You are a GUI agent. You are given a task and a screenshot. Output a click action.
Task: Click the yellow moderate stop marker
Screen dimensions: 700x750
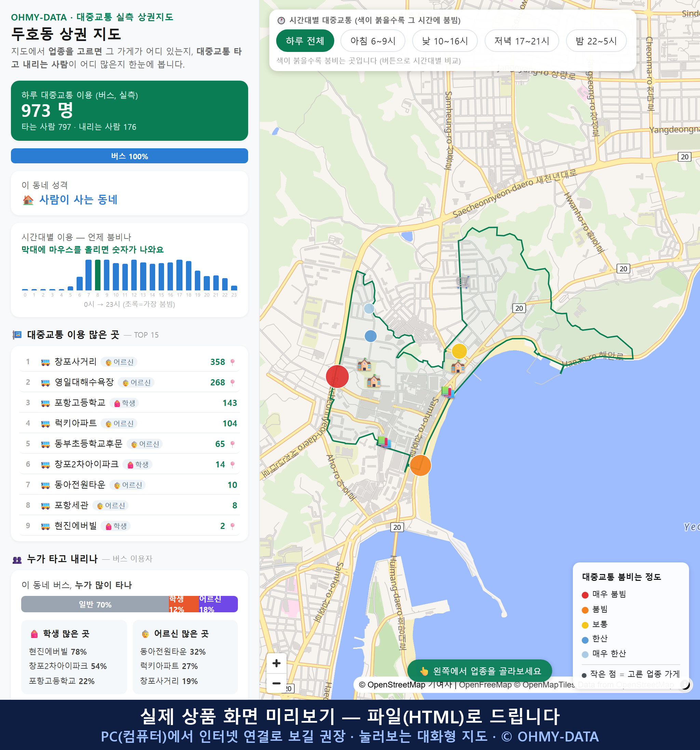(459, 351)
